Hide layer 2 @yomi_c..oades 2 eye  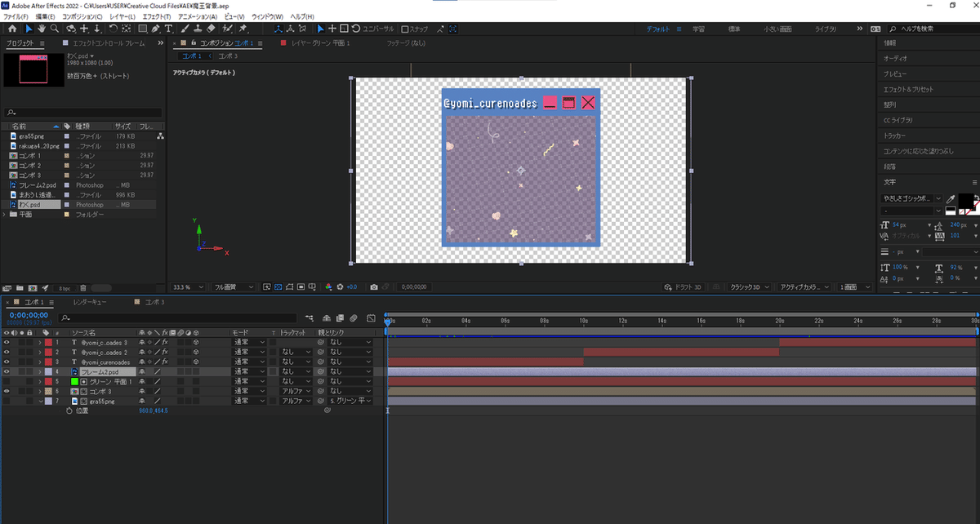point(7,352)
